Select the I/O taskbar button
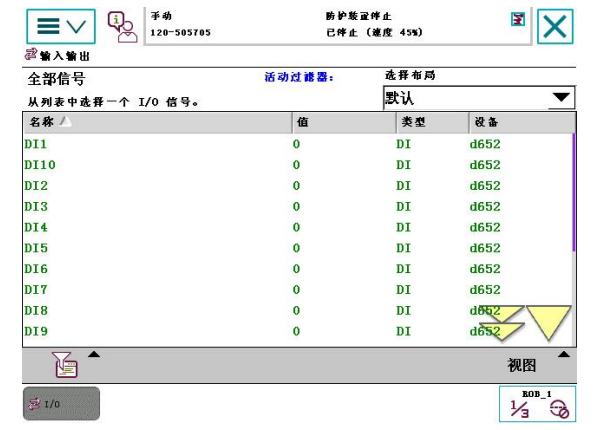This screenshot has height=430, width=593. point(62,404)
